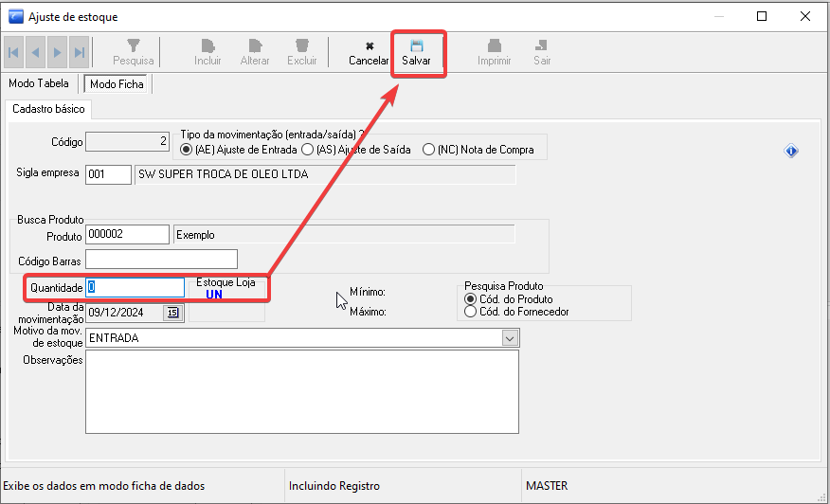830x504 pixels.
Task: Select (NC) Nota de Compra option
Action: click(429, 150)
